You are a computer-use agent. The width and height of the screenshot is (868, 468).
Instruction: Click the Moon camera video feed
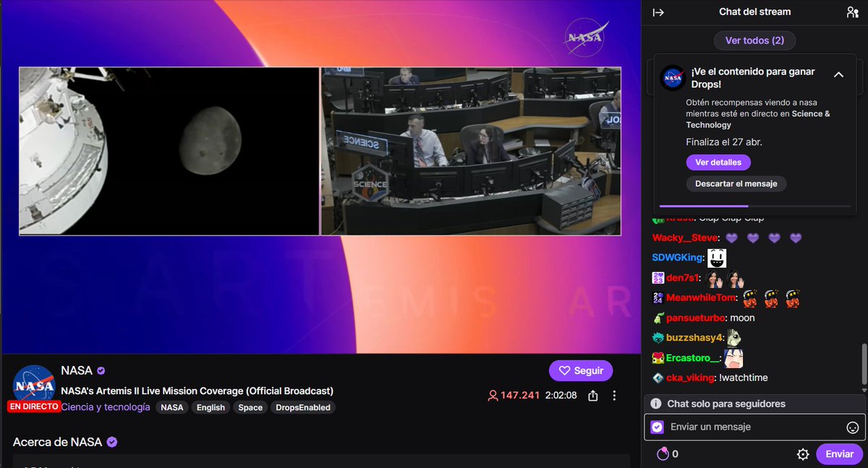pyautogui.click(x=169, y=151)
